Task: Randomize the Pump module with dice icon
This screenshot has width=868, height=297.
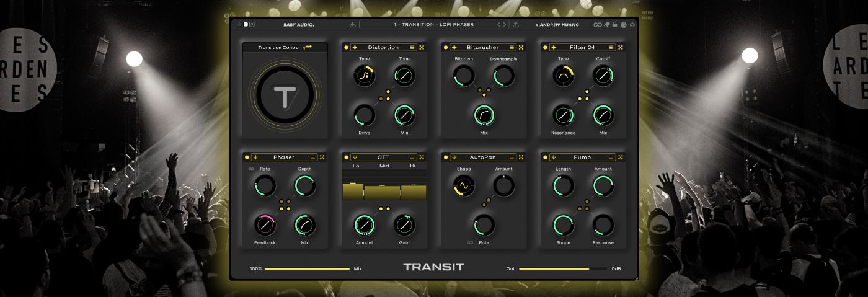Action: pyautogui.click(x=620, y=157)
